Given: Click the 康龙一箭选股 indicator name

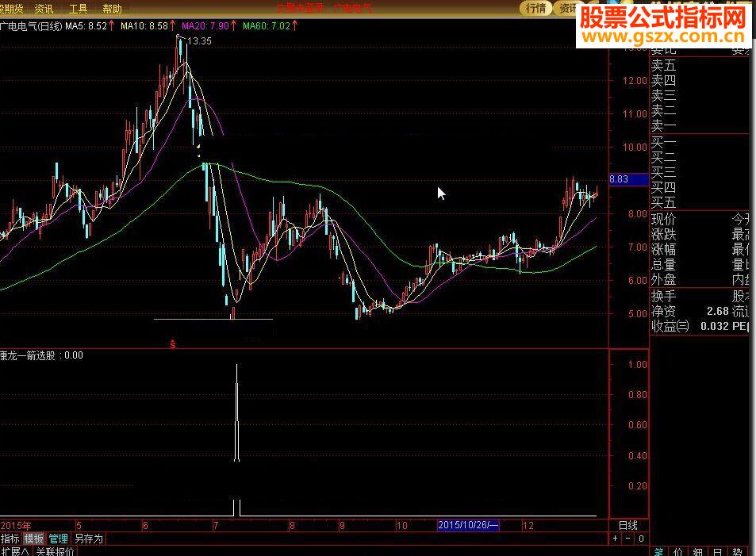Looking at the screenshot, I should (28, 355).
